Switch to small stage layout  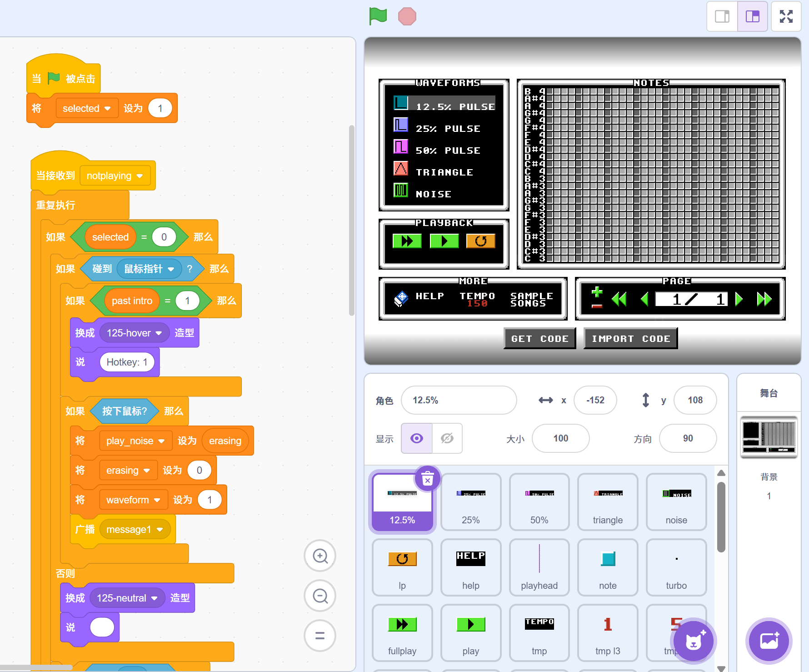pos(722,16)
